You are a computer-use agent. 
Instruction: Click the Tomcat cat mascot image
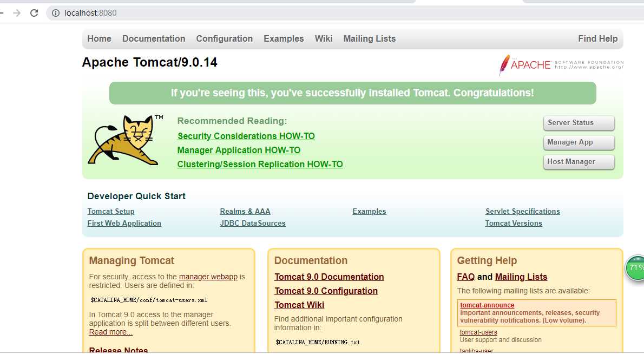pos(124,140)
